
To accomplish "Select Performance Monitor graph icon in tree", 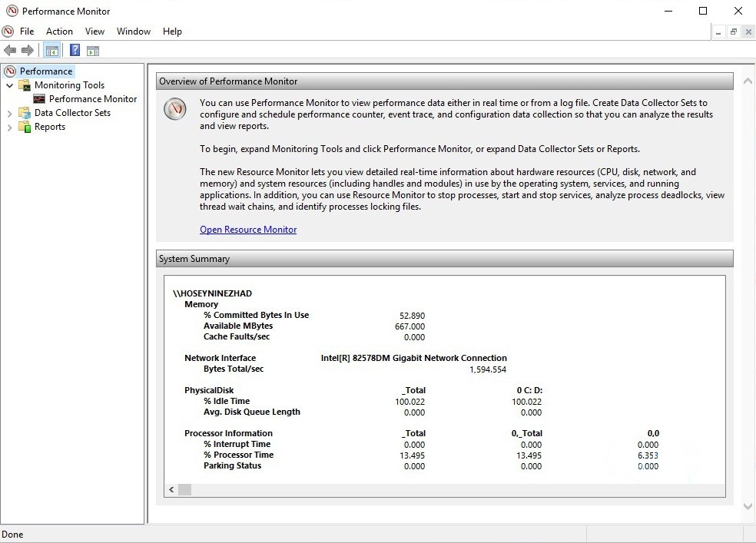I will click(x=39, y=99).
